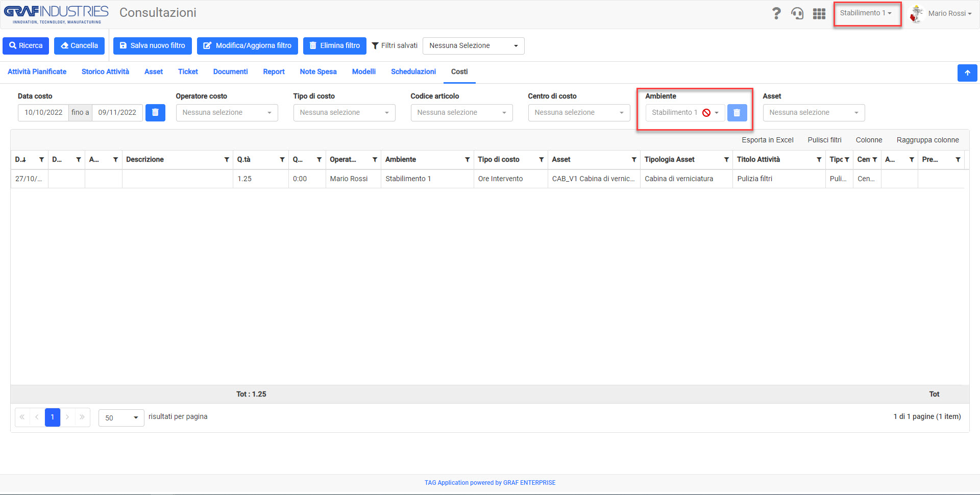Open the Operatore costo dropdown
This screenshot has width=980, height=495.
(227, 112)
